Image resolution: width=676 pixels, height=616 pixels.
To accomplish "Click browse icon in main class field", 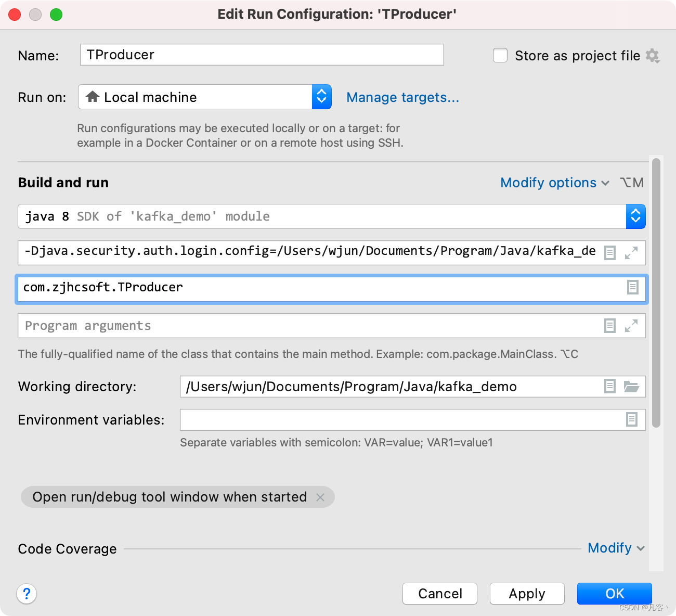I will click(632, 287).
